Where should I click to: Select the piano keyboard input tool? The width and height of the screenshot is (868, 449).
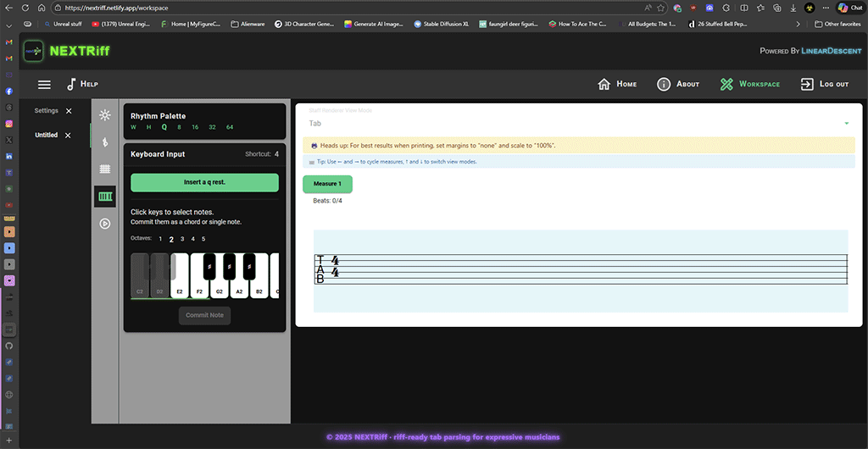pyautogui.click(x=105, y=197)
